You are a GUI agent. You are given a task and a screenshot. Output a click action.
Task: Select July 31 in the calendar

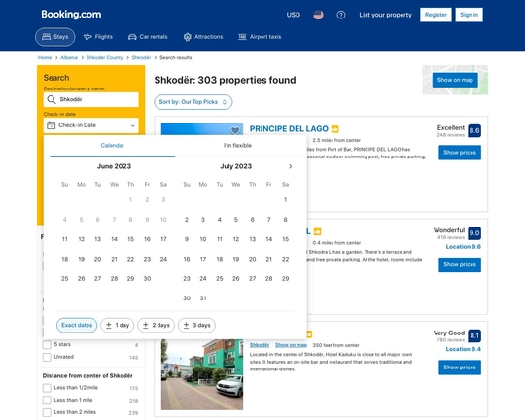[x=203, y=298]
